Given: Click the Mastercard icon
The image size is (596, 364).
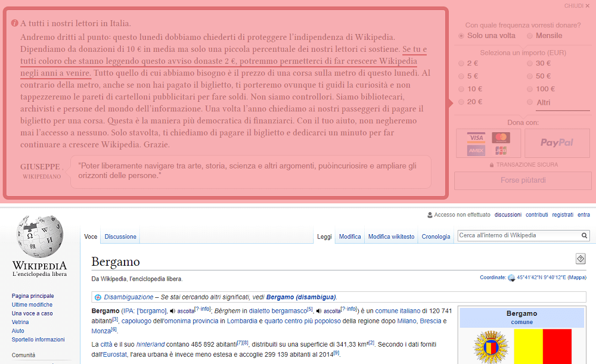Looking at the screenshot, I should pyautogui.click(x=501, y=138).
